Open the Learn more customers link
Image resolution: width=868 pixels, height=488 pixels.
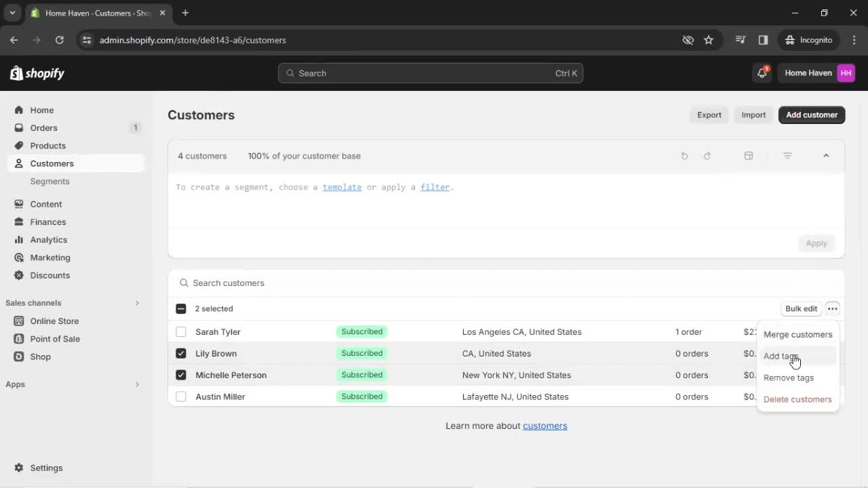[545, 426]
